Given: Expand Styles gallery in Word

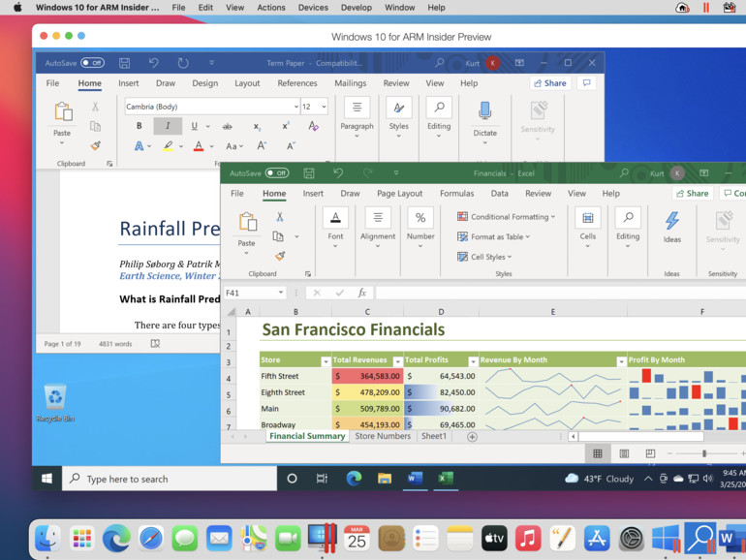Looking at the screenshot, I should 399,118.
